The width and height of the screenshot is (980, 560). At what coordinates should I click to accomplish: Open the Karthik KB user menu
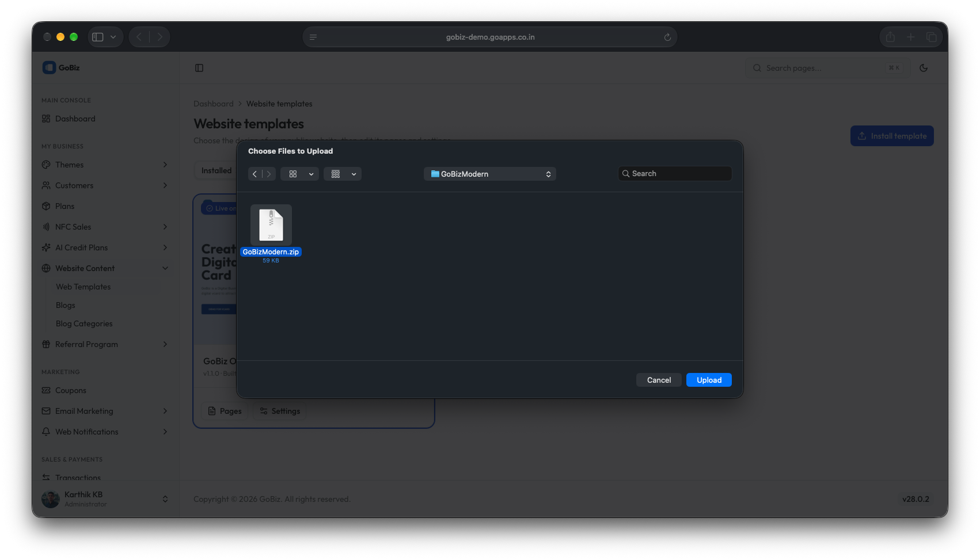tap(105, 499)
